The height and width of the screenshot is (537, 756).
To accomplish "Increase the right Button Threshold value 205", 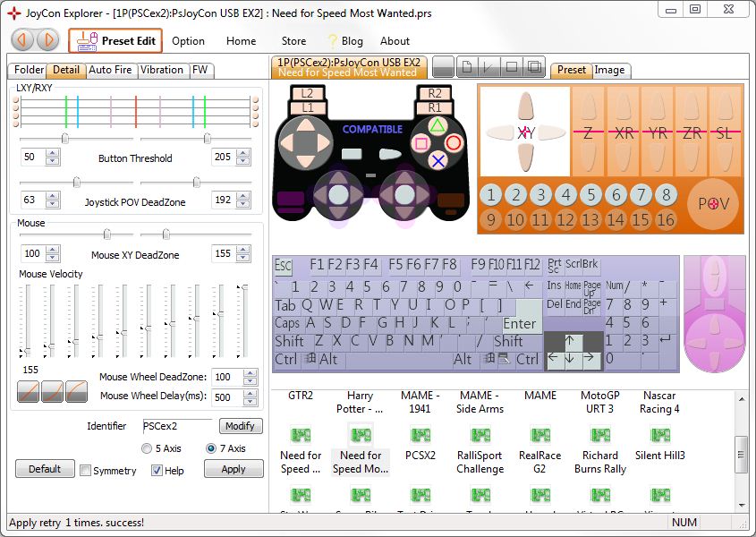I will 243,153.
